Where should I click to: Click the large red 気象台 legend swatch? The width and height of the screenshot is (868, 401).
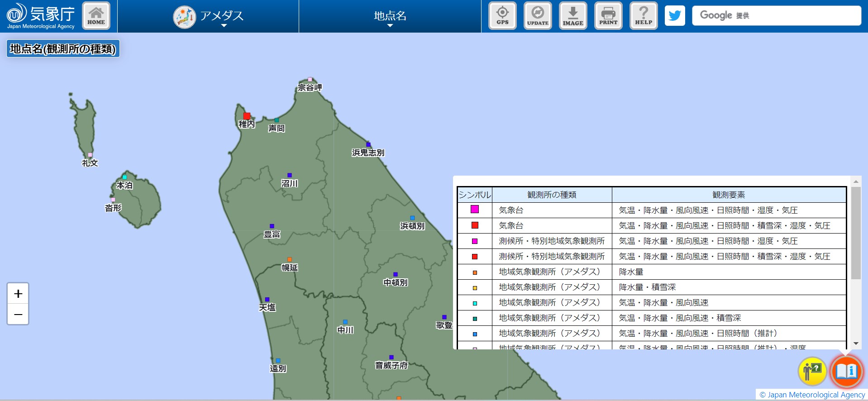tap(475, 225)
